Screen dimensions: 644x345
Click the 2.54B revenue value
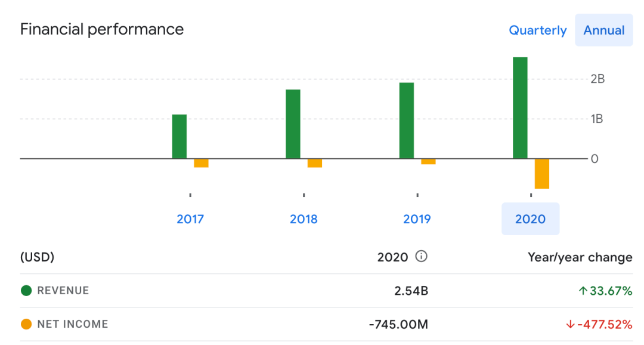(411, 291)
